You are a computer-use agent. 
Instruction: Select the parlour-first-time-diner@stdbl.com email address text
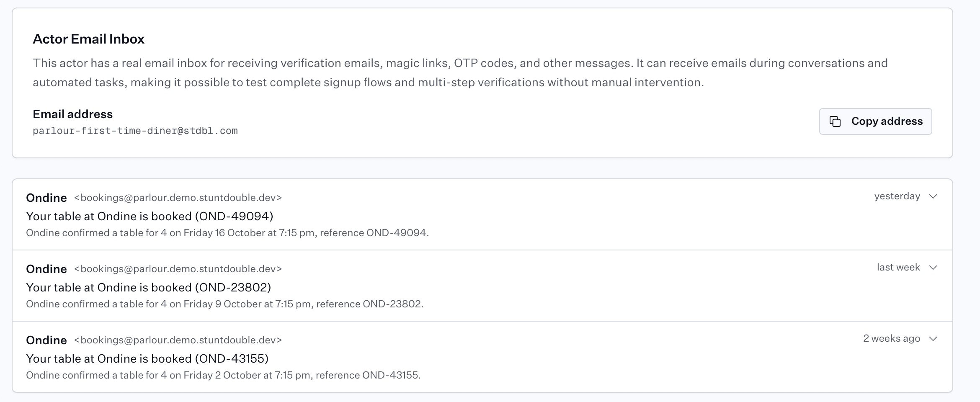[135, 131]
